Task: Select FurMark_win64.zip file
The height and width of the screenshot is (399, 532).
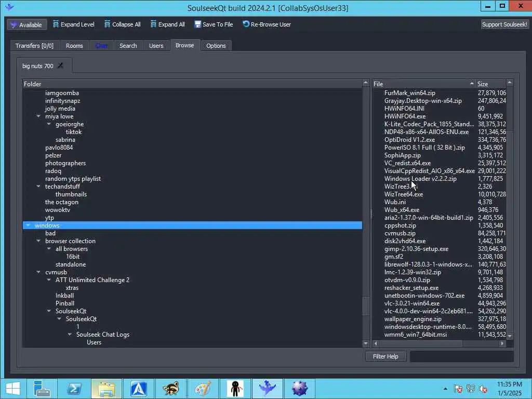Action: [x=409, y=93]
